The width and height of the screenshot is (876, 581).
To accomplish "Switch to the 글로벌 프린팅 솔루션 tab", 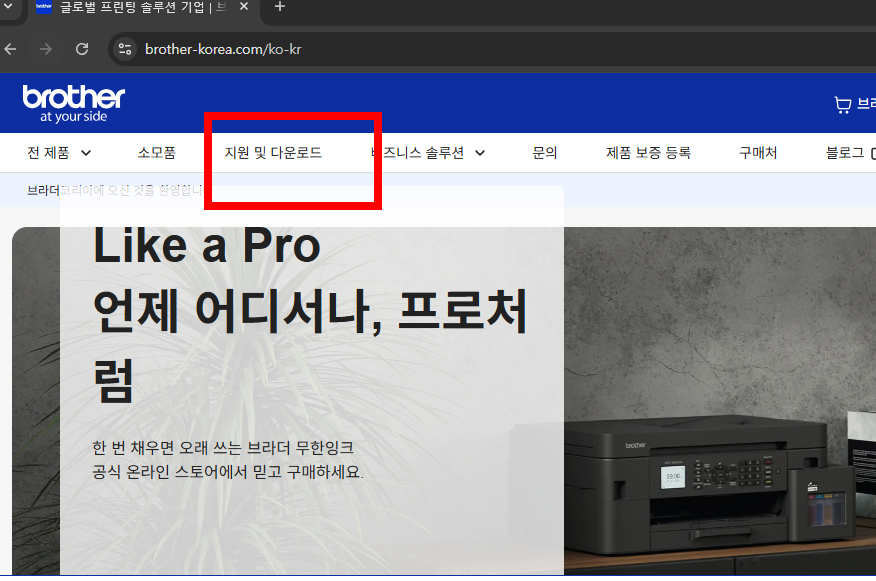I will click(130, 7).
